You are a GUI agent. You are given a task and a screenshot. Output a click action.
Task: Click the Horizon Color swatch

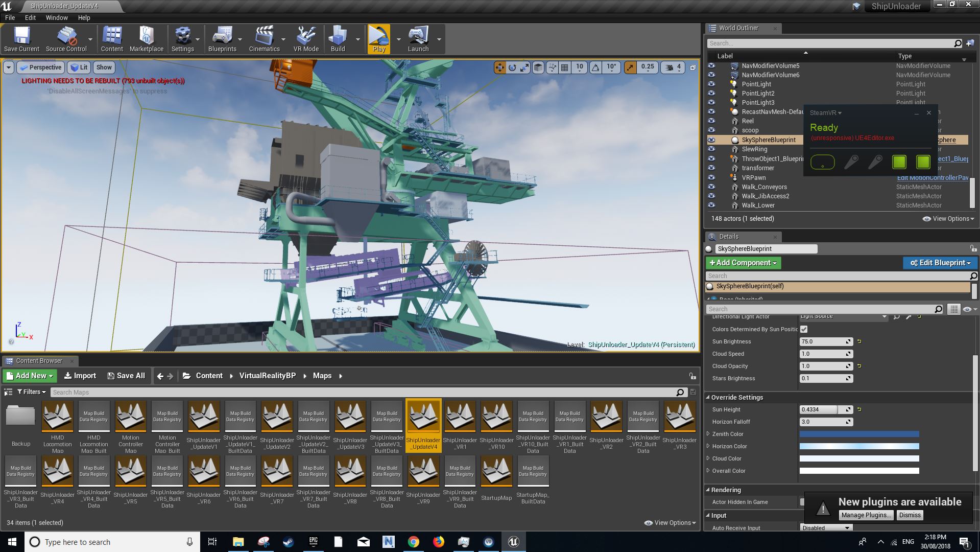pos(859,446)
